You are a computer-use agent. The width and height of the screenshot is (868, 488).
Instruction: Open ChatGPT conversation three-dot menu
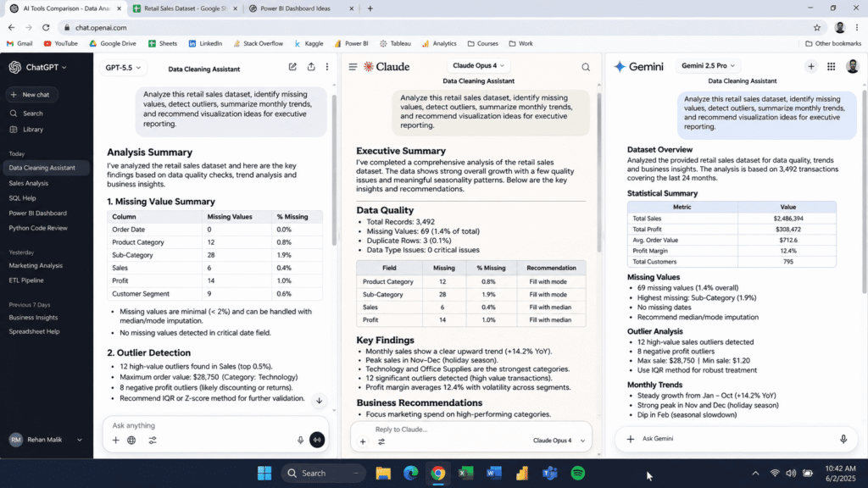pyautogui.click(x=327, y=67)
